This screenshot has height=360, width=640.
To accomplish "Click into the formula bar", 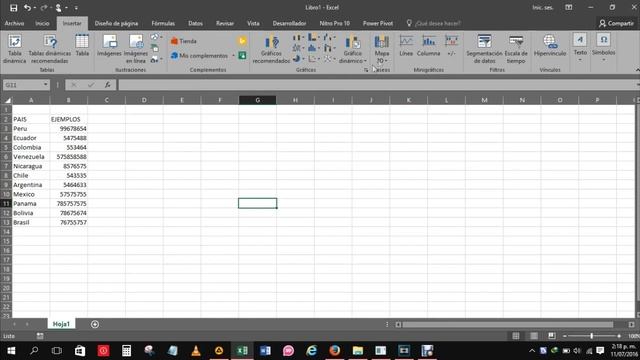I will (378, 85).
